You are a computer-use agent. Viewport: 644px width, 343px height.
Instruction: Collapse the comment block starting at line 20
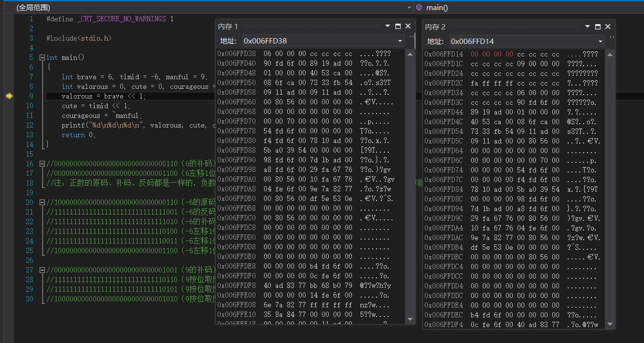[42, 202]
